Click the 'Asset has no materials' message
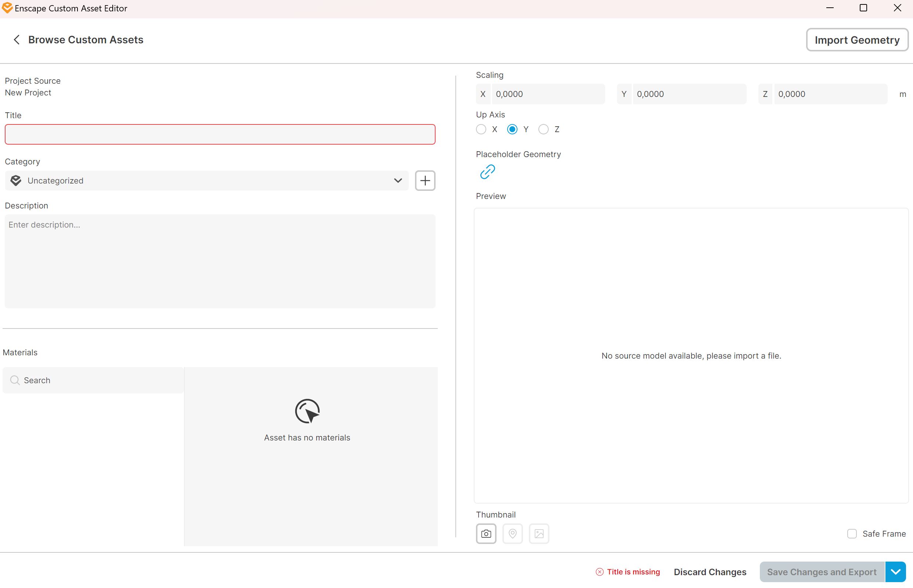This screenshot has height=588, width=913. [307, 438]
